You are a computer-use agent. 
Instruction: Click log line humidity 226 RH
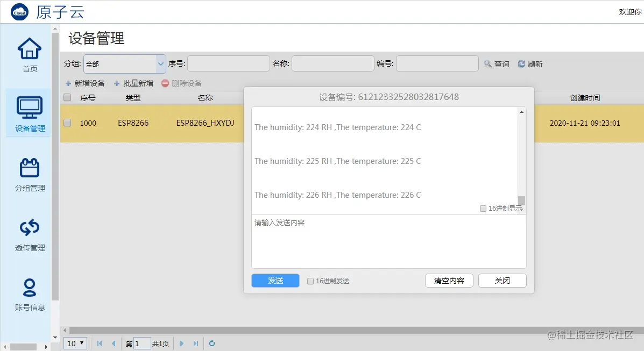click(x=338, y=195)
